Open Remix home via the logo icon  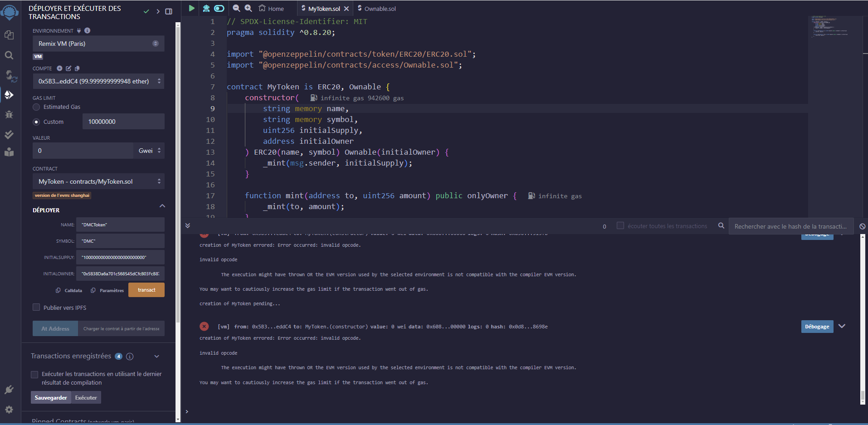point(9,12)
